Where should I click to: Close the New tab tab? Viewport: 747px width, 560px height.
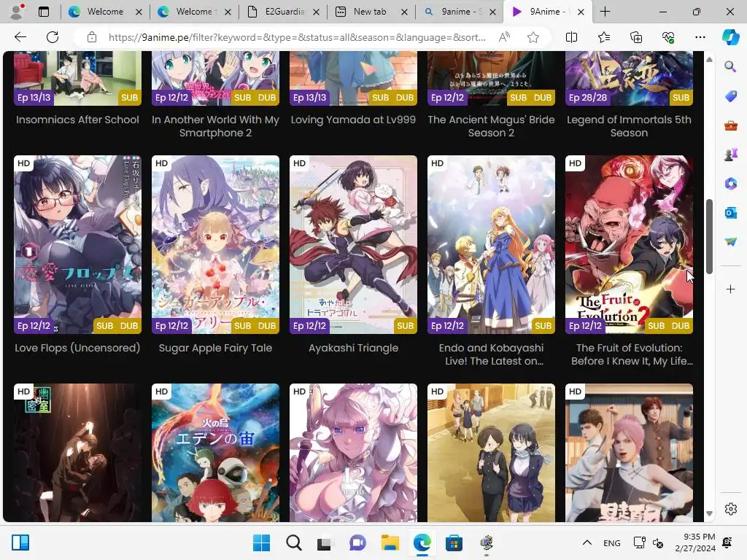coord(404,12)
